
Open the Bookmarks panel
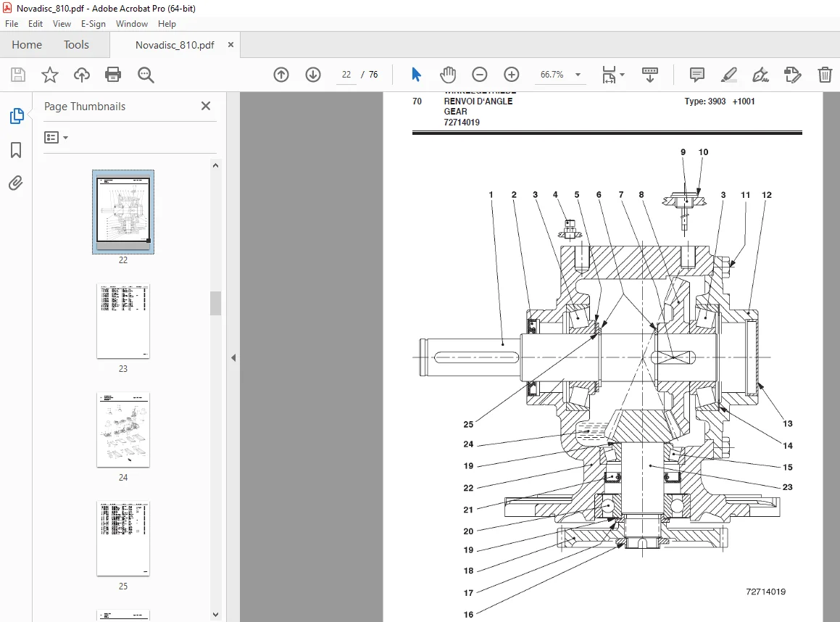pos(16,150)
